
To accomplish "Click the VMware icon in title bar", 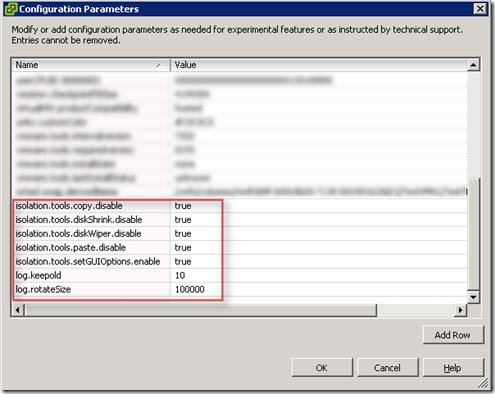I will tap(10, 9).
